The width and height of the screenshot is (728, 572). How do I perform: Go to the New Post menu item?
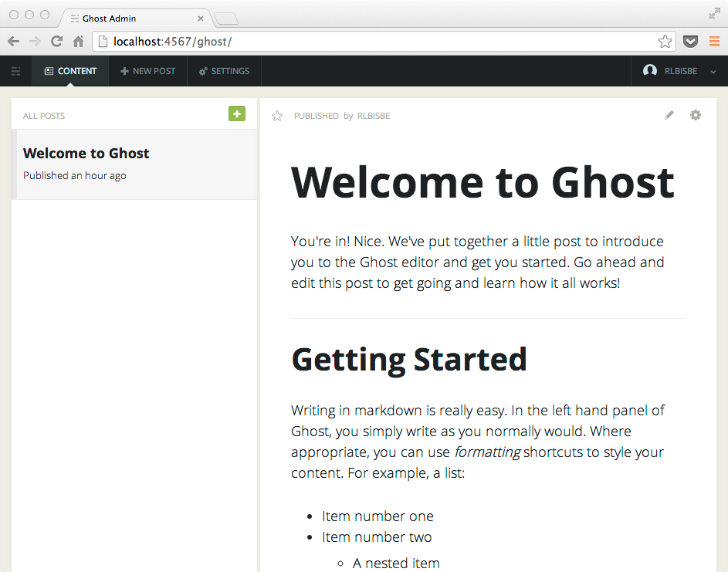[148, 71]
